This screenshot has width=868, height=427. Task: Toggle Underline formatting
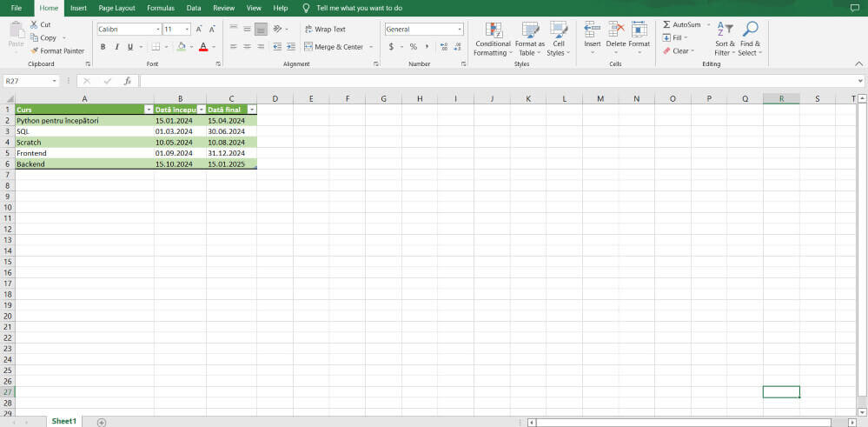130,47
